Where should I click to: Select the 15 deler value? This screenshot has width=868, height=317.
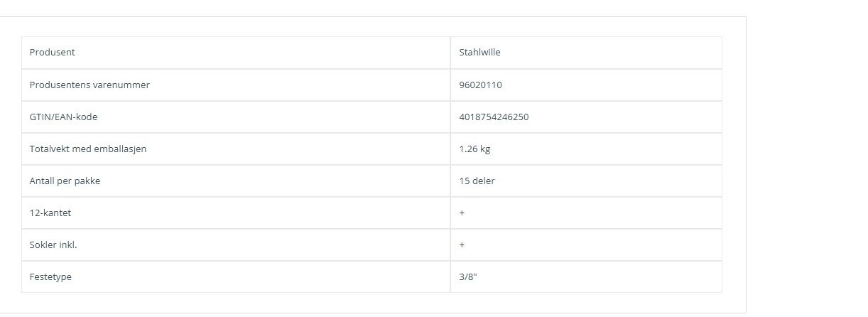tap(477, 181)
